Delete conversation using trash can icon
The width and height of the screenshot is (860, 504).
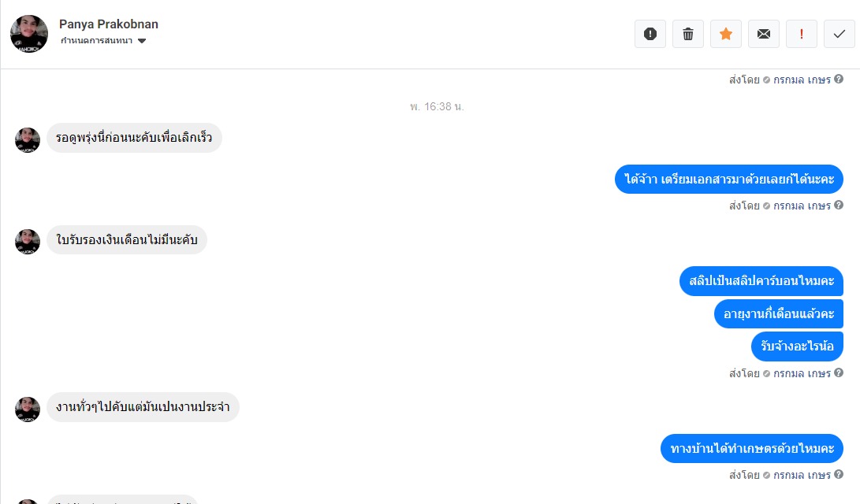[x=688, y=34]
